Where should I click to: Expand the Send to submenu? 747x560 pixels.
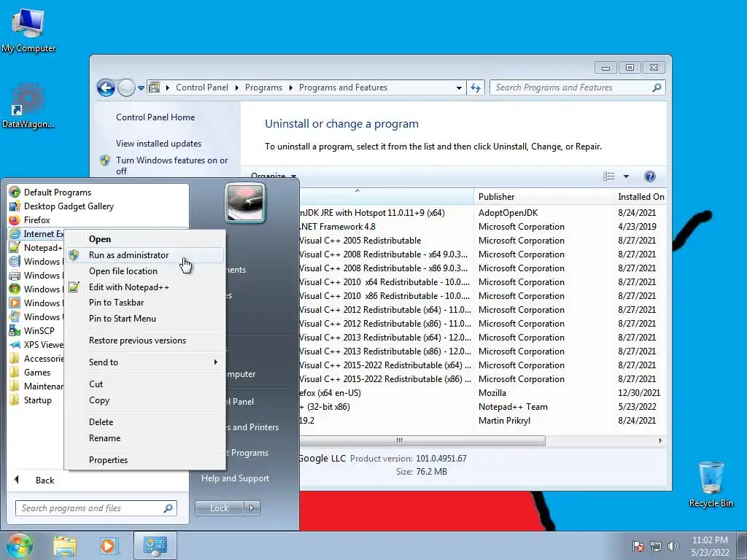[145, 362]
